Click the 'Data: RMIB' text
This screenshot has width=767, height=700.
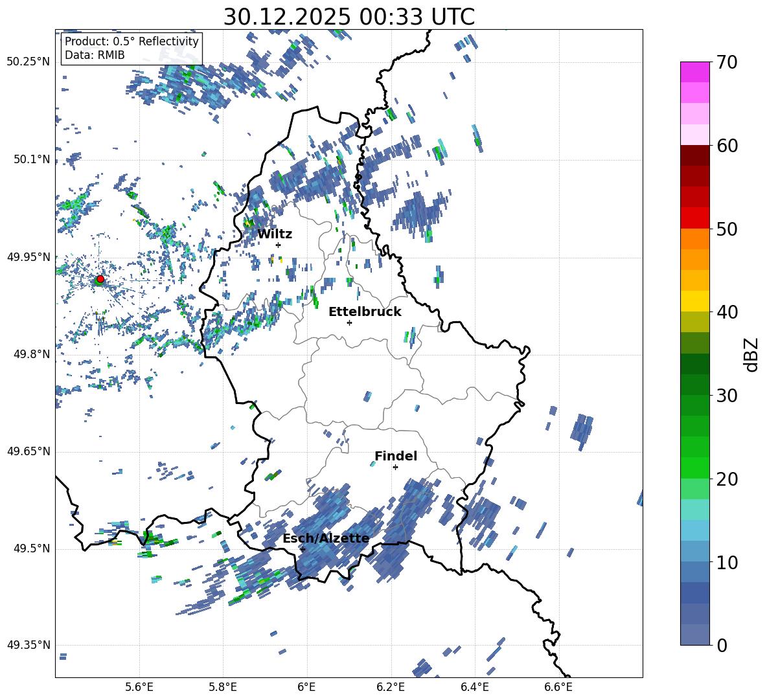coord(95,55)
